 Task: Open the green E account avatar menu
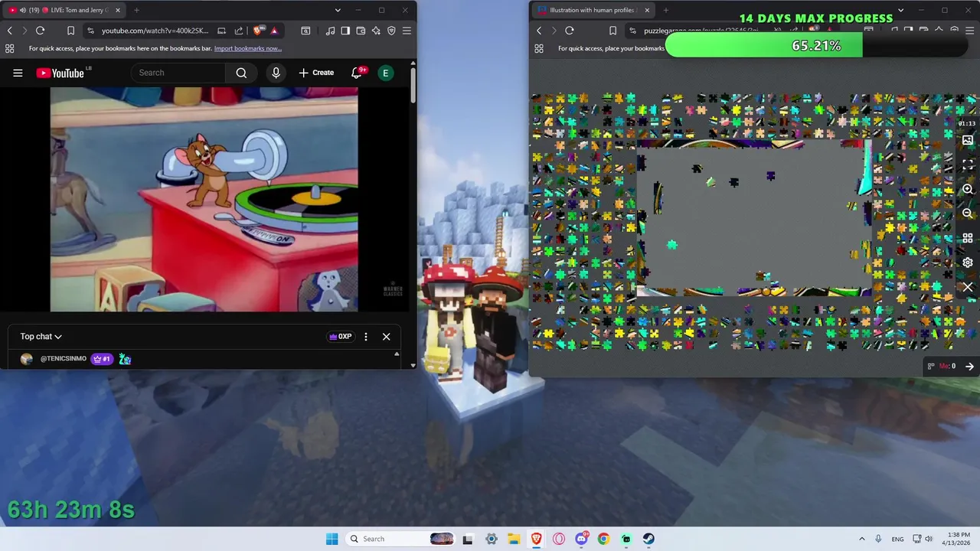(385, 73)
